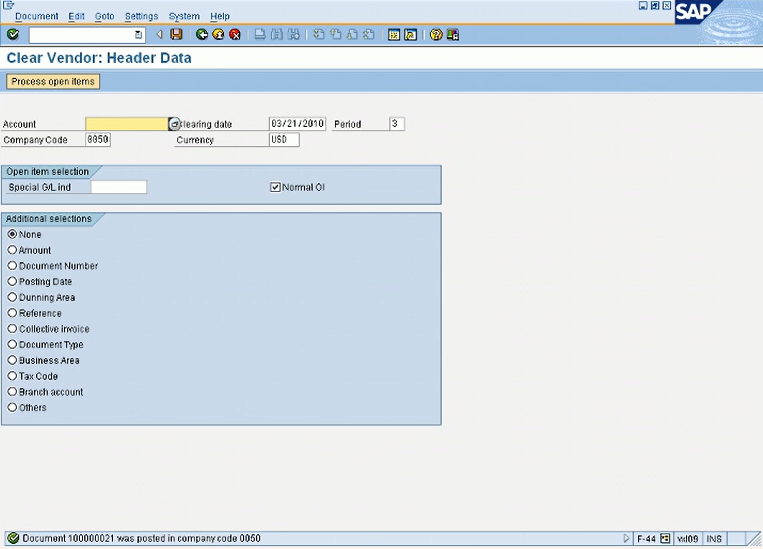This screenshot has height=549, width=763.
Task: Click the Process open items button
Action: [53, 81]
